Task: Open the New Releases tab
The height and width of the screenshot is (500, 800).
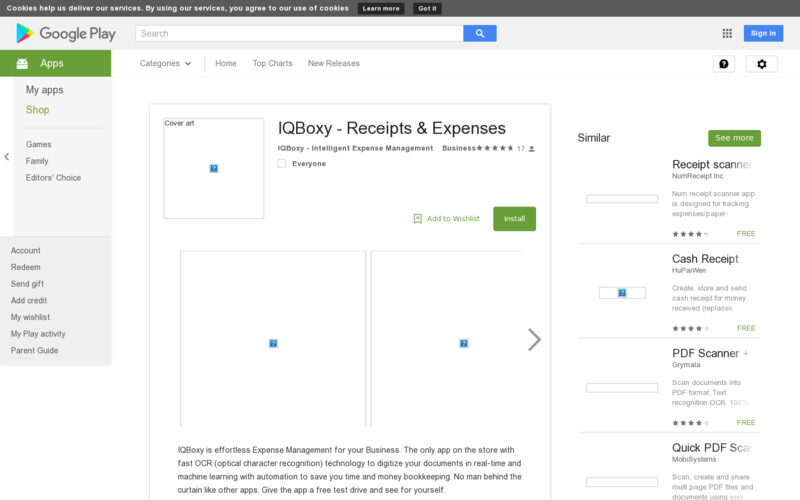Action: [334, 63]
